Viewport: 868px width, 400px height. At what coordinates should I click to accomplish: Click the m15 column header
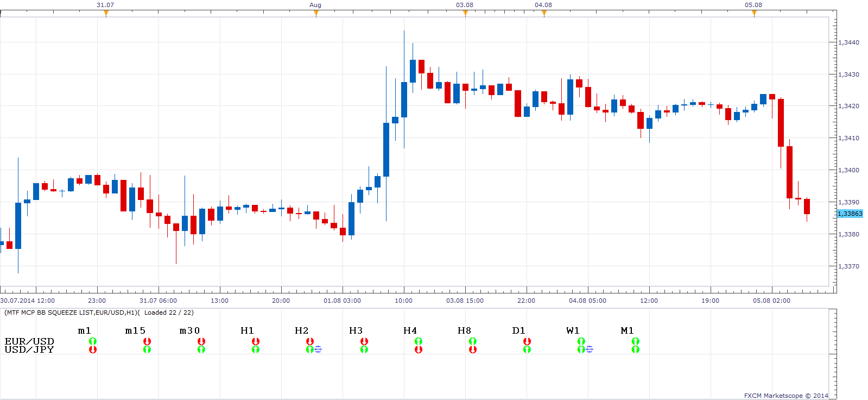(x=135, y=330)
